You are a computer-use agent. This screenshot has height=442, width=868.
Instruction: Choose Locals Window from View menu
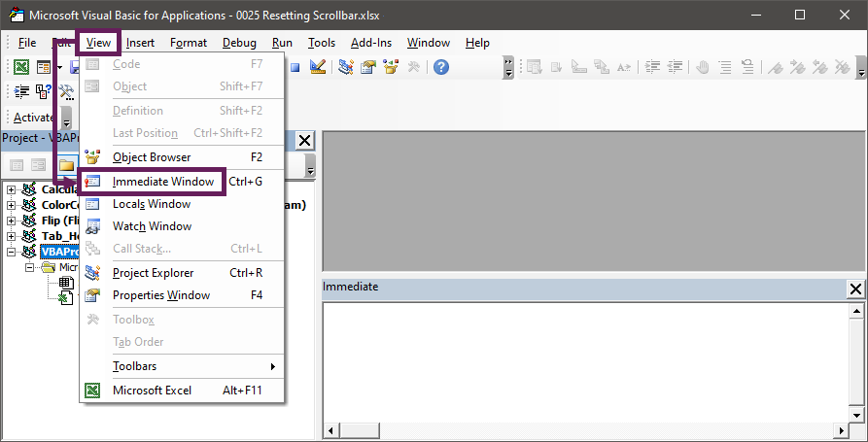point(182,204)
